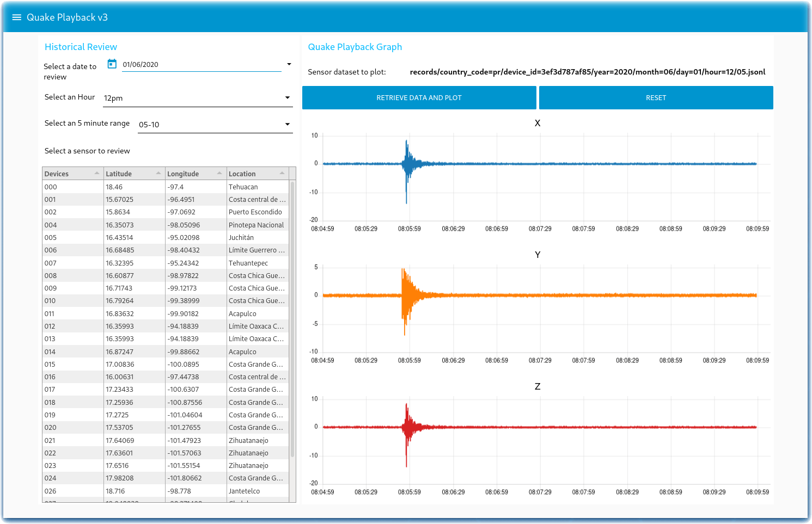Viewport: 812px width, 524px height.
Task: Click the calendar icon beside the date
Action: click(112, 64)
